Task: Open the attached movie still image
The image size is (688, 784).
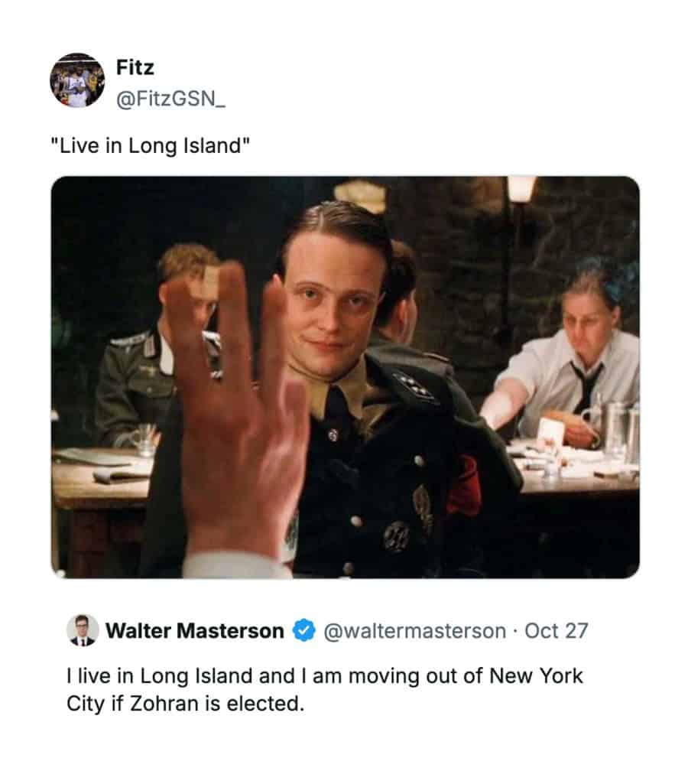Action: coord(345,377)
